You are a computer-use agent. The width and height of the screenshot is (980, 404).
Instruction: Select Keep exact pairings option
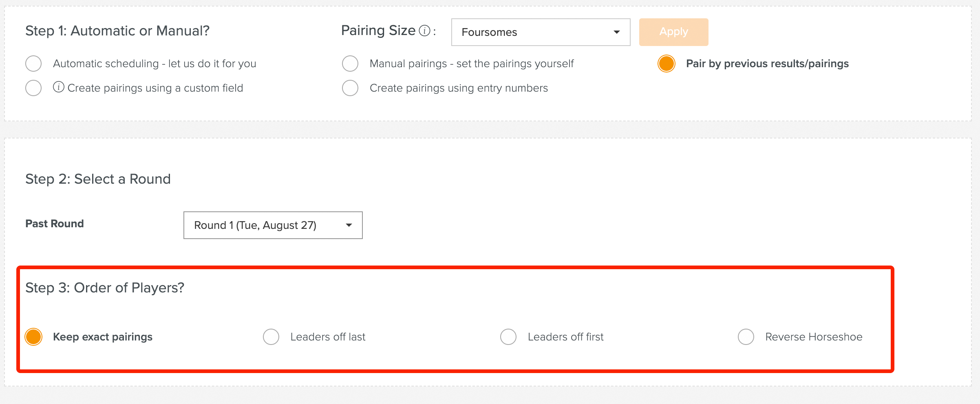click(x=33, y=337)
